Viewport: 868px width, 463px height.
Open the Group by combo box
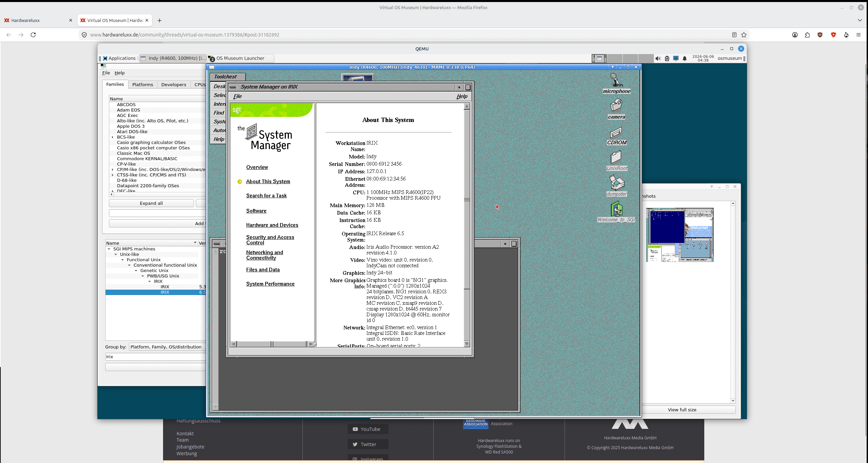coord(167,347)
